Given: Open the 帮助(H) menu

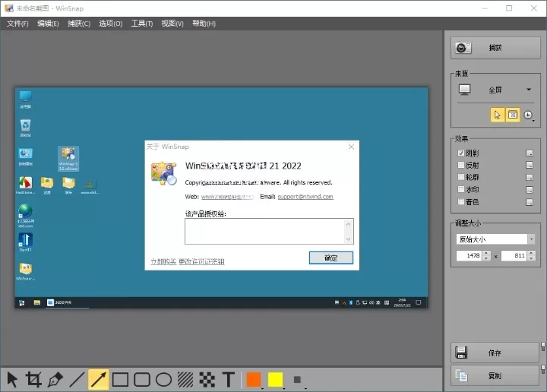Looking at the screenshot, I should pos(204,24).
